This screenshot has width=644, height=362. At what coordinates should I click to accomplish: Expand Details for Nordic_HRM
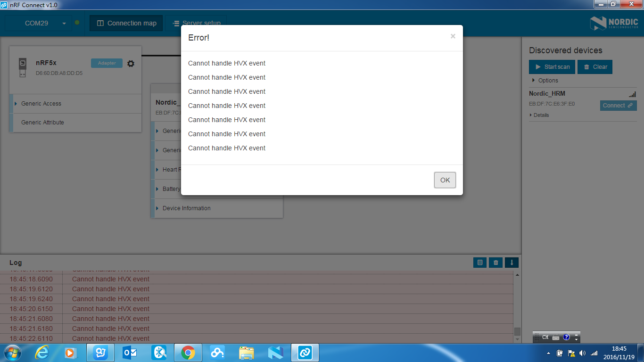point(539,115)
